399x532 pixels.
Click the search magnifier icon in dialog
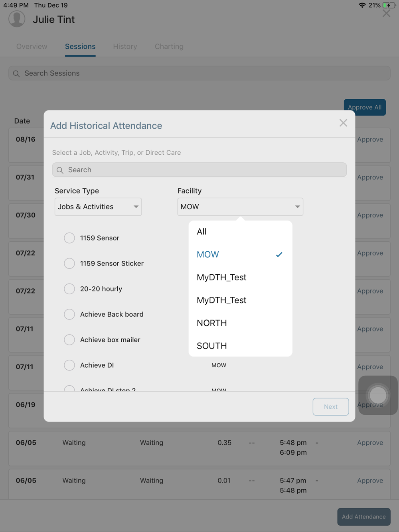(x=60, y=170)
